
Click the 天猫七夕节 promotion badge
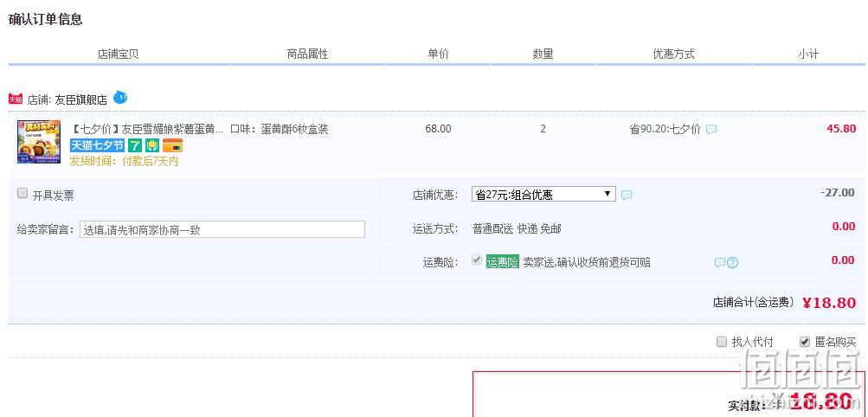(98, 145)
